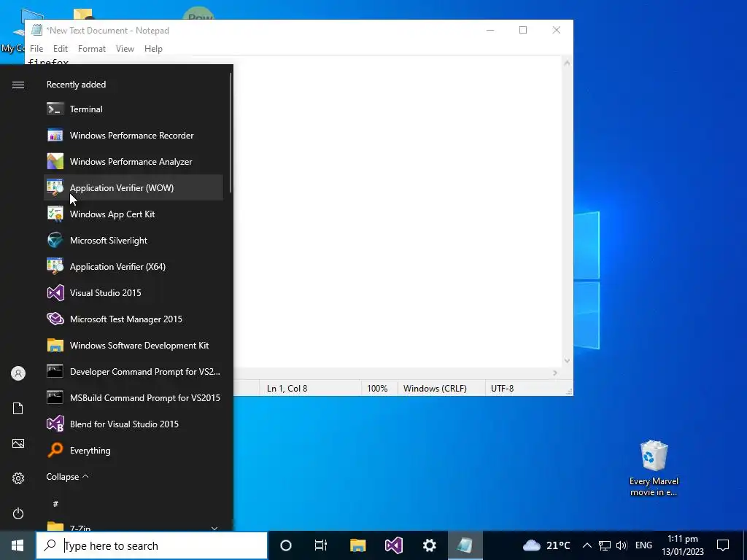
Task: Open Notepad's Format menu
Action: [91, 49]
